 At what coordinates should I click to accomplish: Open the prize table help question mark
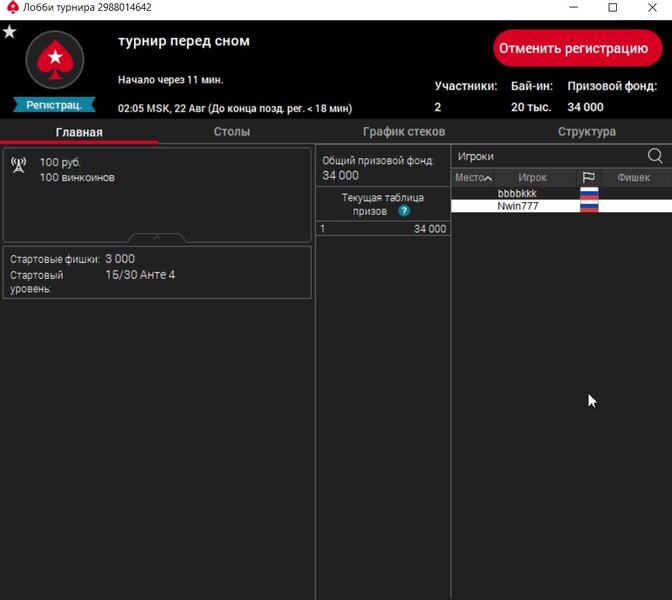404,211
